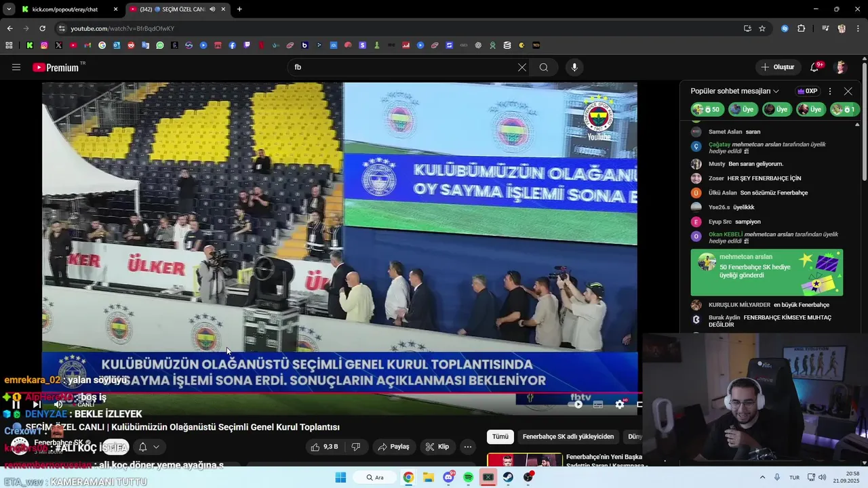The height and width of the screenshot is (488, 868).
Task: Close the live chat panel
Action: (848, 91)
